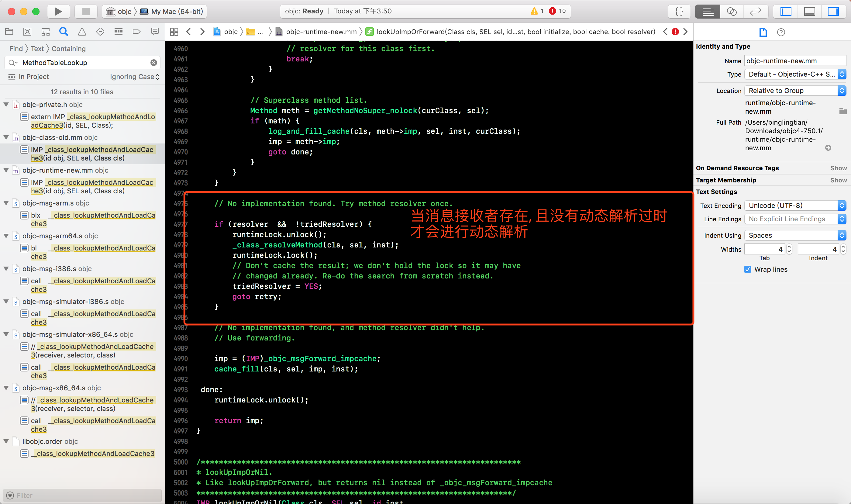The height and width of the screenshot is (504, 851).
Task: Open the Breakpoint navigator icon
Action: (x=136, y=32)
